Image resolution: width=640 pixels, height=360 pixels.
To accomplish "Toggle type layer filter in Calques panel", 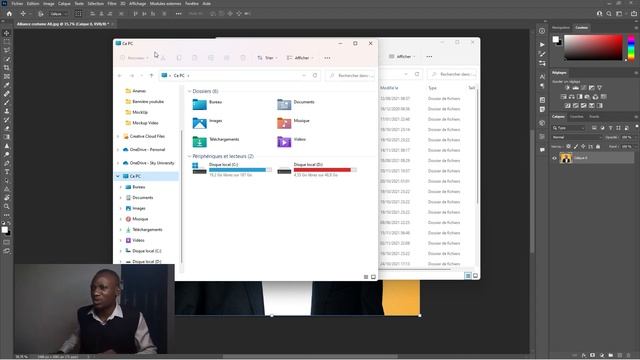I will point(611,128).
